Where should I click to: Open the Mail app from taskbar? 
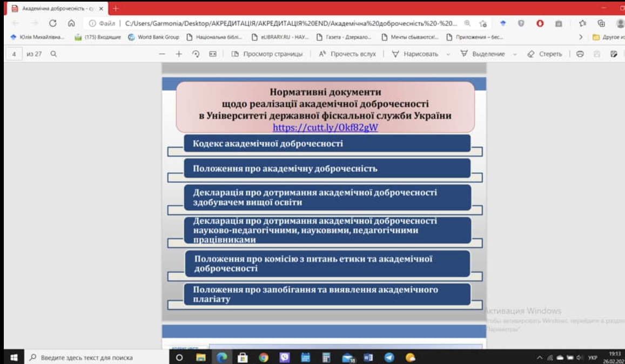(348, 358)
